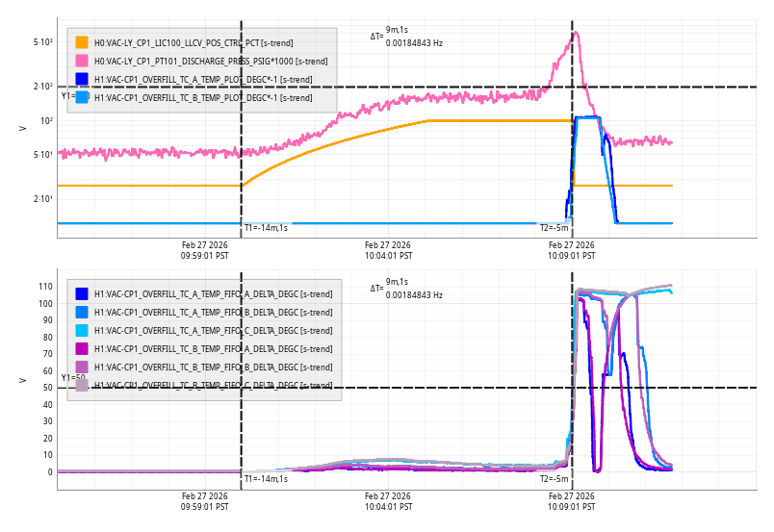Viewport: 774px width, 532px height.
Task: Click the Y1 cursor label in top plot
Action: (68, 95)
